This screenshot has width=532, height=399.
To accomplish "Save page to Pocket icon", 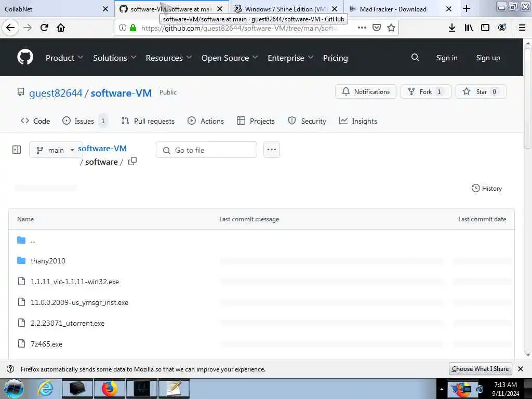I will click(x=377, y=28).
